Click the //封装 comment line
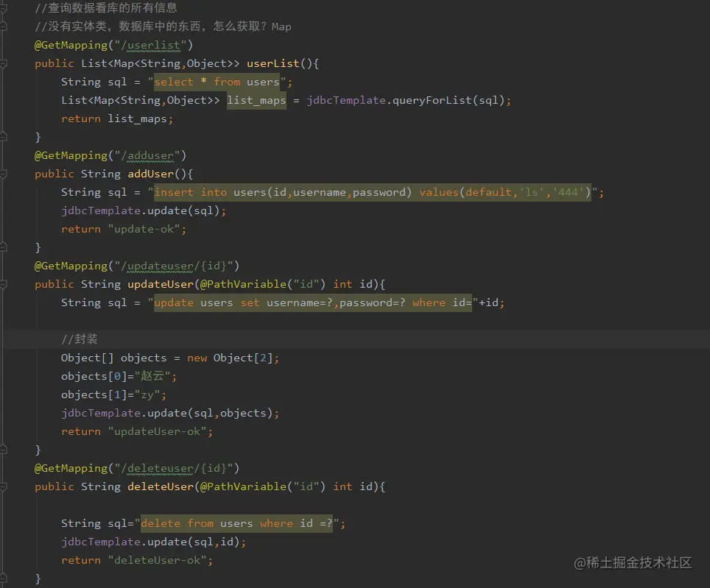The width and height of the screenshot is (710, 588). (x=80, y=339)
